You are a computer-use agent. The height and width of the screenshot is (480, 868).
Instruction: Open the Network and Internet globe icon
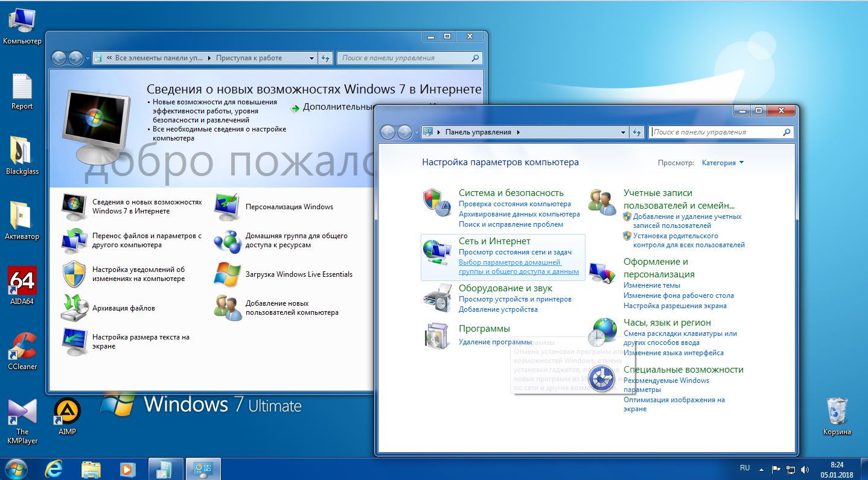pyautogui.click(x=436, y=251)
